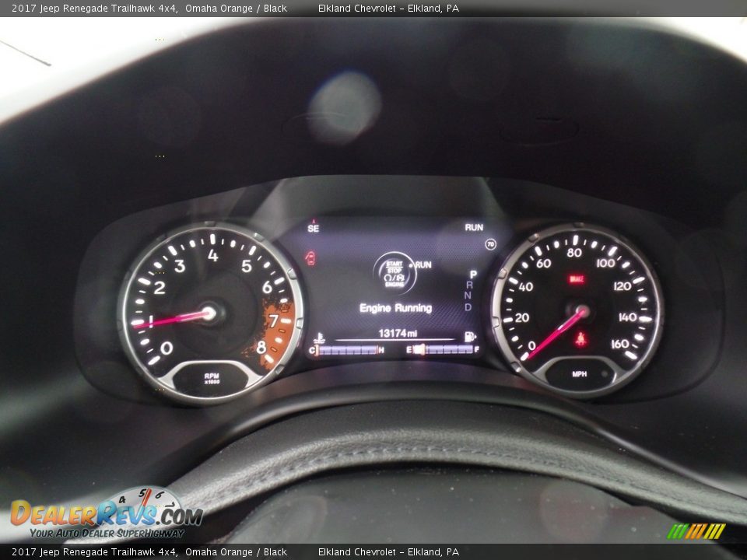Select the Start Stop Engine button graphic
The image size is (747, 560).
click(395, 273)
